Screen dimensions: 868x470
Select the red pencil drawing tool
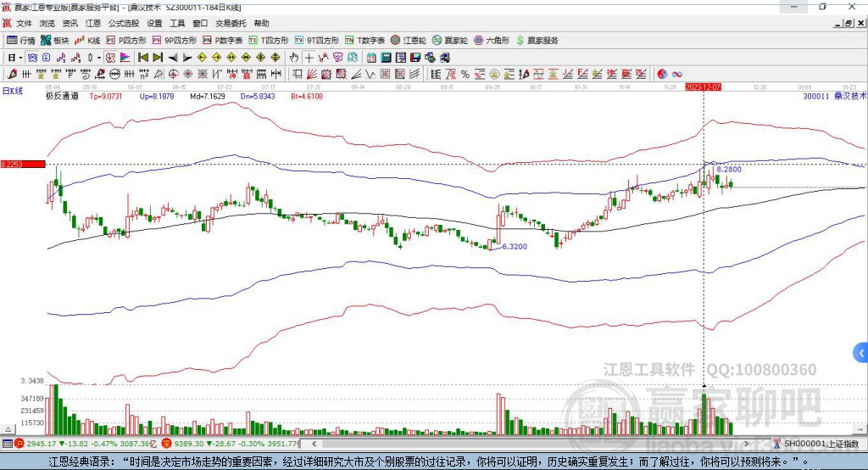tap(11, 75)
